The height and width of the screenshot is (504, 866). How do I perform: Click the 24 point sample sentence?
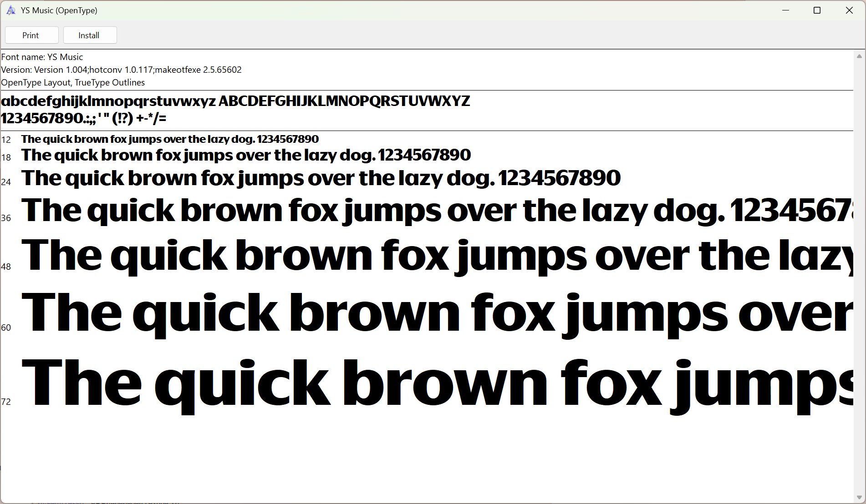tap(321, 178)
